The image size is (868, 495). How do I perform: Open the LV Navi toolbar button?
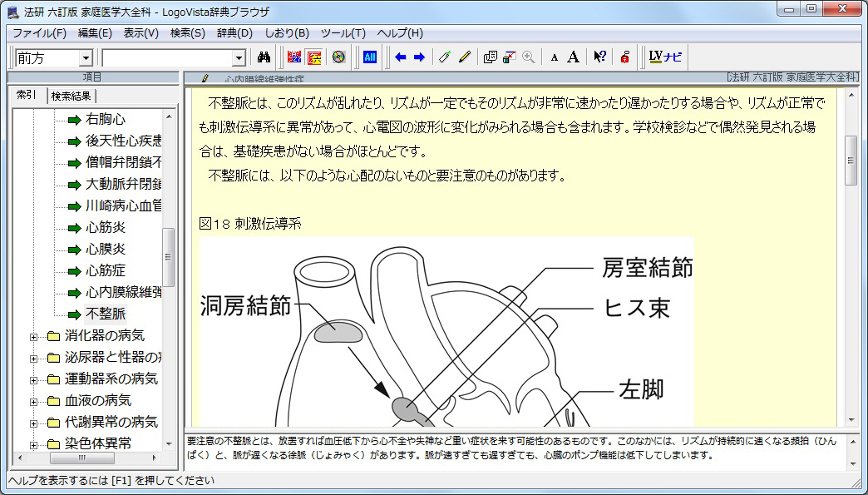(665, 57)
